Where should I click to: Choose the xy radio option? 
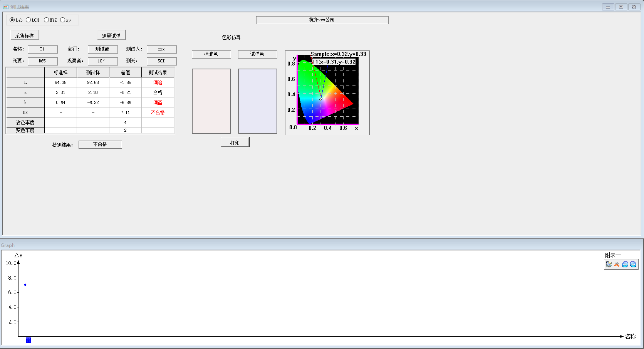coord(63,20)
